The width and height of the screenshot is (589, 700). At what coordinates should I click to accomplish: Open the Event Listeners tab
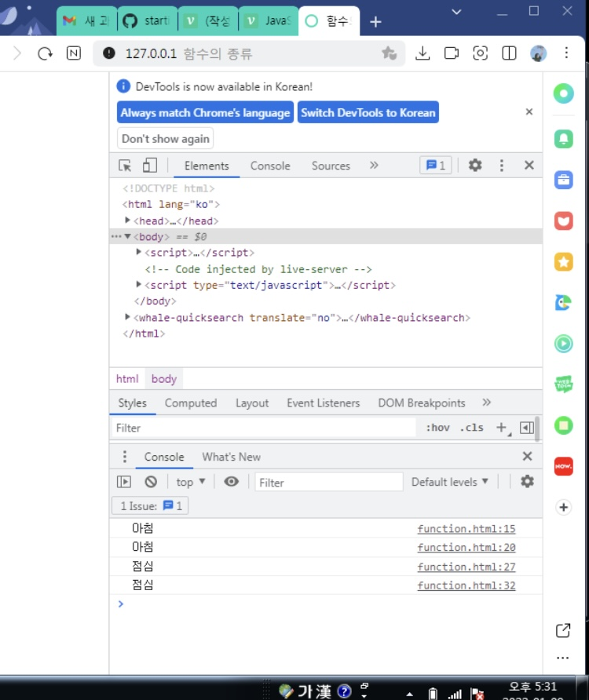pyautogui.click(x=323, y=403)
